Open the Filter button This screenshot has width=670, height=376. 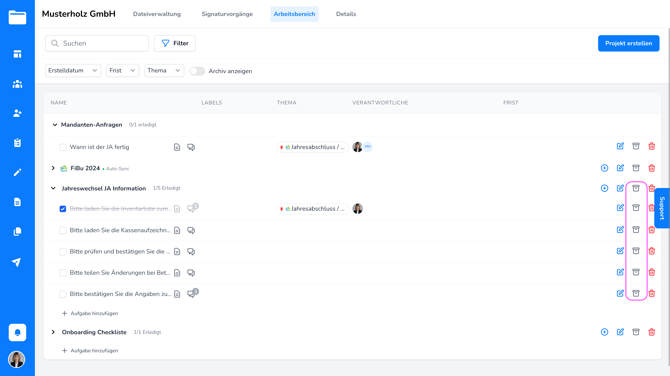[x=175, y=43]
